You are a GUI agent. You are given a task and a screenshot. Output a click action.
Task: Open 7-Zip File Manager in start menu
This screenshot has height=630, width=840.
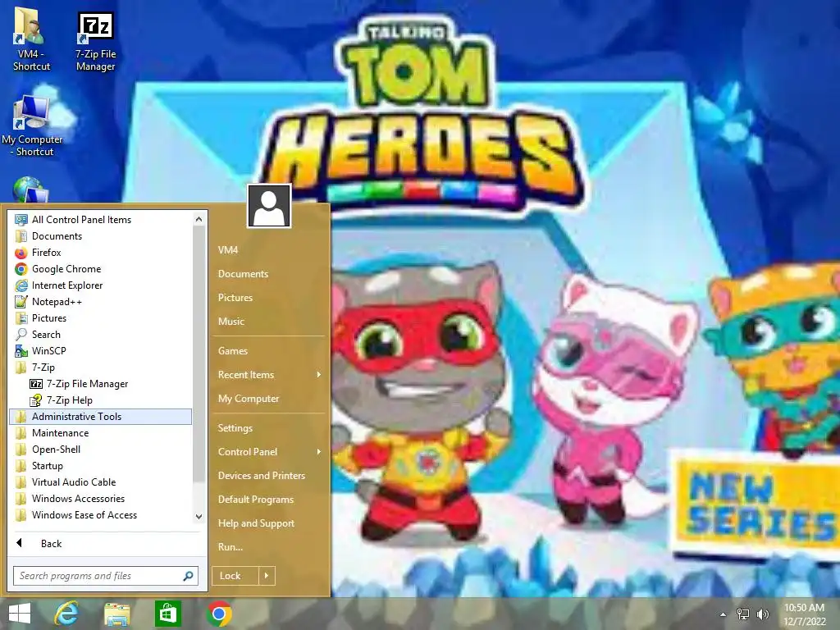coord(101,384)
